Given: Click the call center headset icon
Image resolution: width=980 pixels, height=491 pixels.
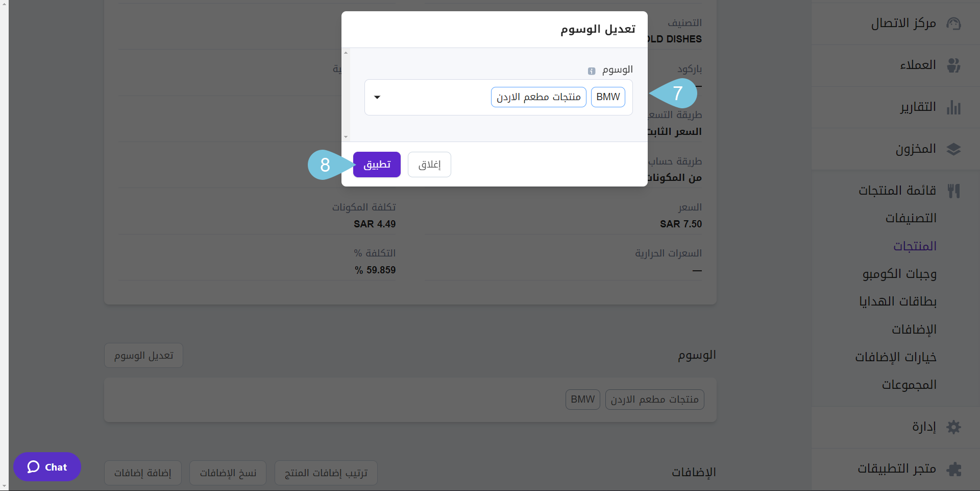Looking at the screenshot, I should pyautogui.click(x=953, y=24).
